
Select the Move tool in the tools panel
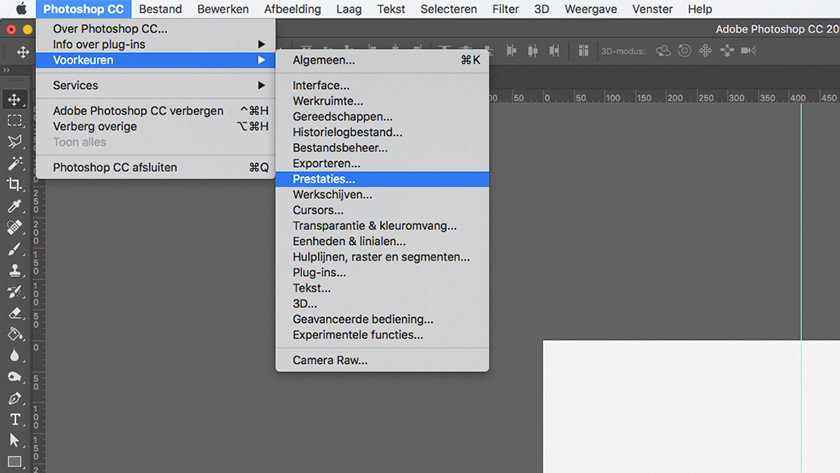(14, 100)
